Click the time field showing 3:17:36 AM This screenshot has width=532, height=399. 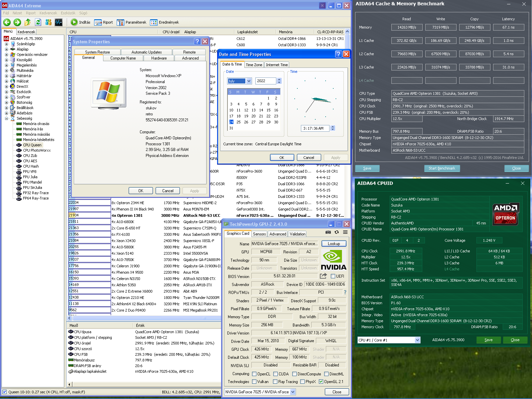(315, 128)
